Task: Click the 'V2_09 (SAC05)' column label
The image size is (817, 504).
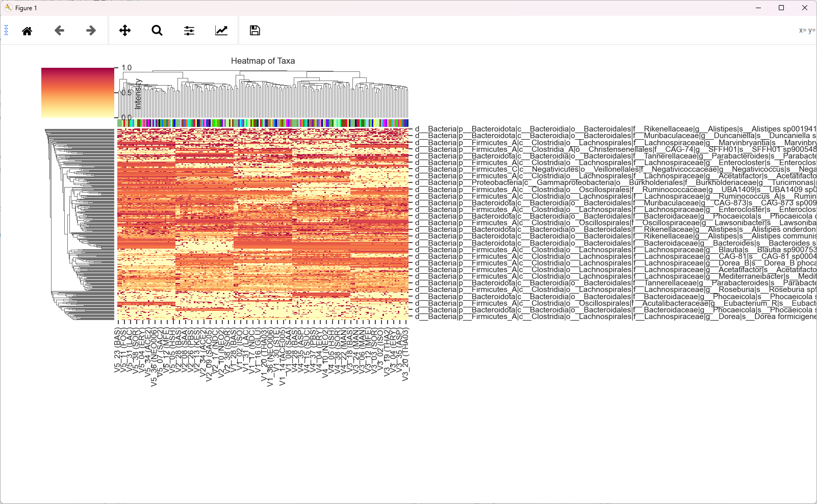Action: click(x=209, y=355)
